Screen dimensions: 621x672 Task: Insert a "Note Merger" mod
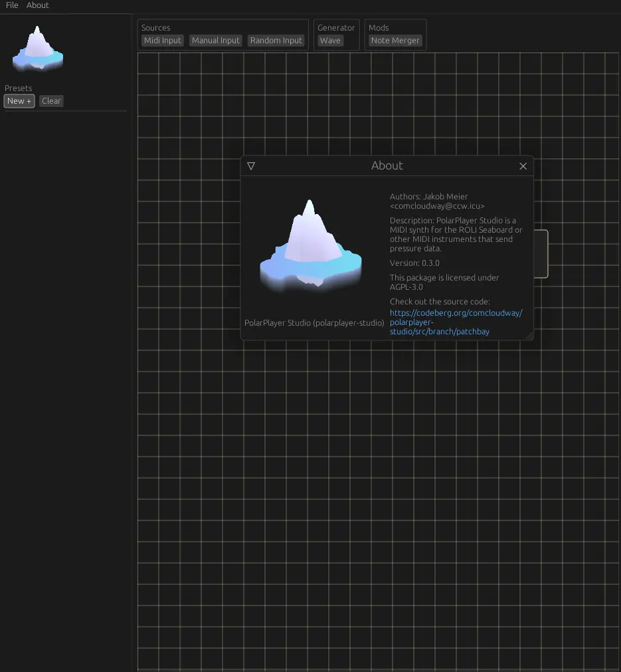(x=395, y=40)
